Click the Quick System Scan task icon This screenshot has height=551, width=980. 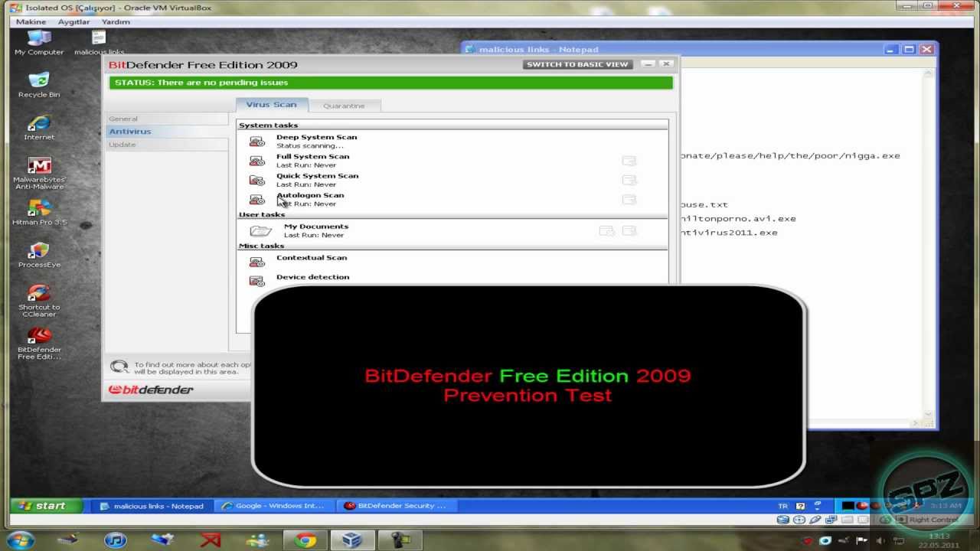[x=257, y=180]
